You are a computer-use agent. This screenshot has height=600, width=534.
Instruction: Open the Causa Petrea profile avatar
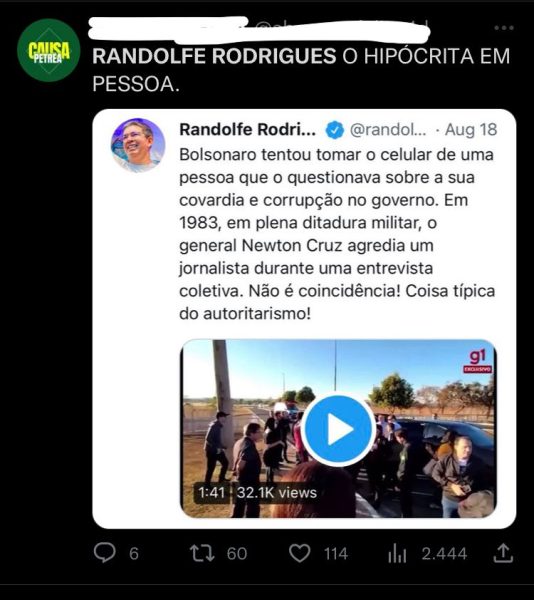point(49,50)
